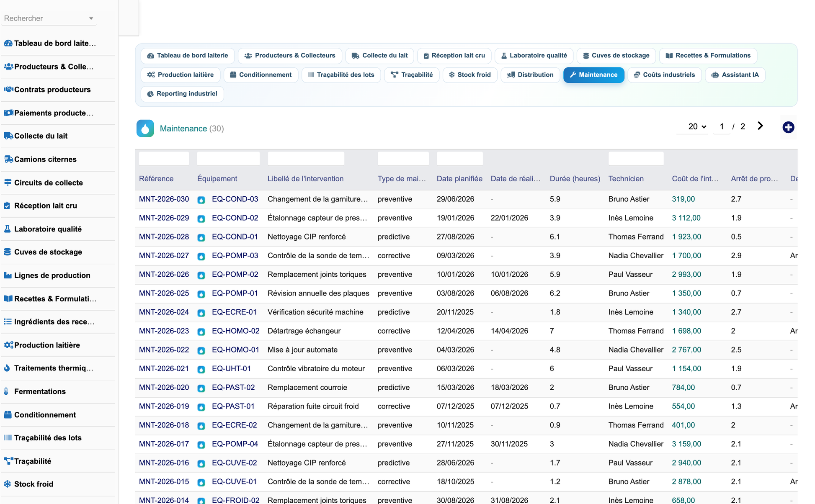This screenshot has height=504, width=815.
Task: Click the Ingrédients des recettes list icon
Action: point(8,321)
